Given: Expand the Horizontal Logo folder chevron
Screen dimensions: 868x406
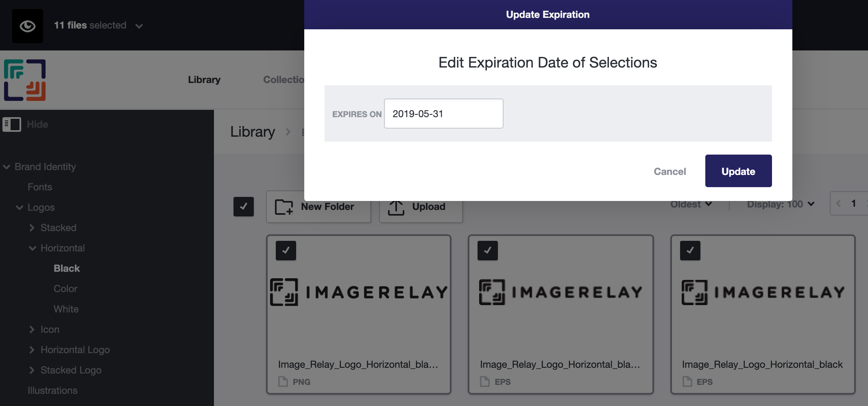Looking at the screenshot, I should [x=32, y=350].
